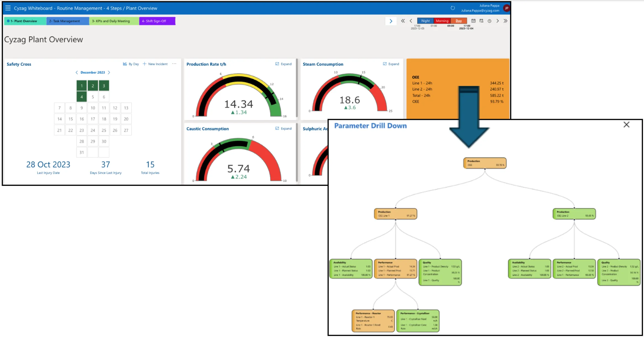Image resolution: width=644 pixels, height=337 pixels.
Task: Click the Caustic Consumption gauge value 5.74
Action: coord(239,168)
